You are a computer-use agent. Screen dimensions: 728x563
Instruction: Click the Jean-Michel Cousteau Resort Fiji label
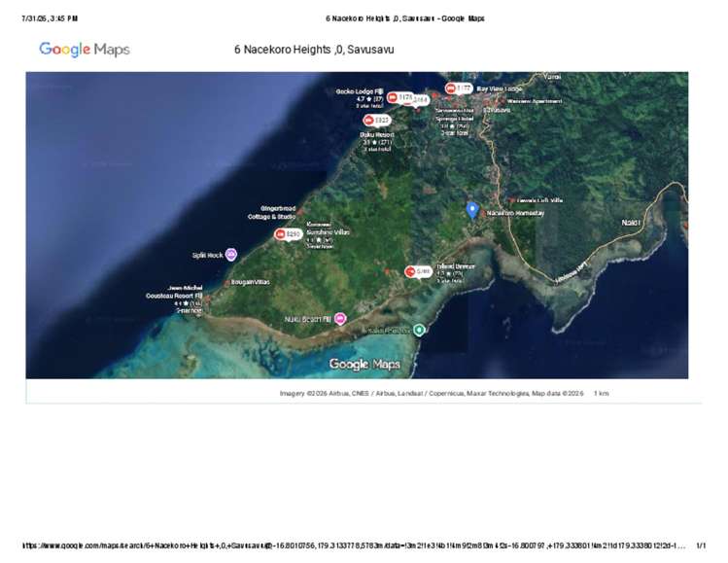pyautogui.click(x=174, y=292)
